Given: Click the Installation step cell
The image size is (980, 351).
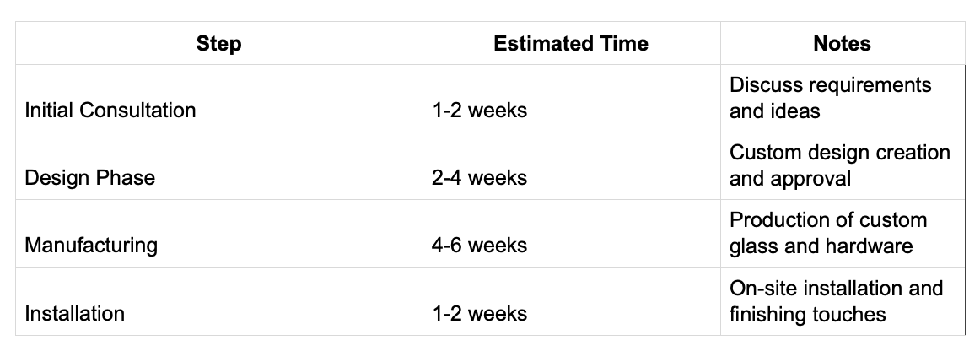Looking at the screenshot, I should coord(75,314).
